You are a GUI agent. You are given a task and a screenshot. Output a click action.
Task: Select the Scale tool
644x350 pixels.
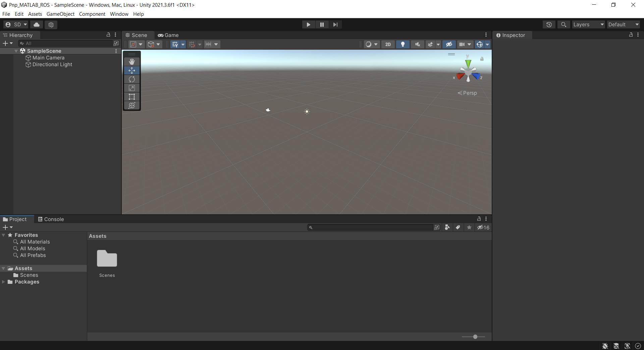pyautogui.click(x=131, y=88)
